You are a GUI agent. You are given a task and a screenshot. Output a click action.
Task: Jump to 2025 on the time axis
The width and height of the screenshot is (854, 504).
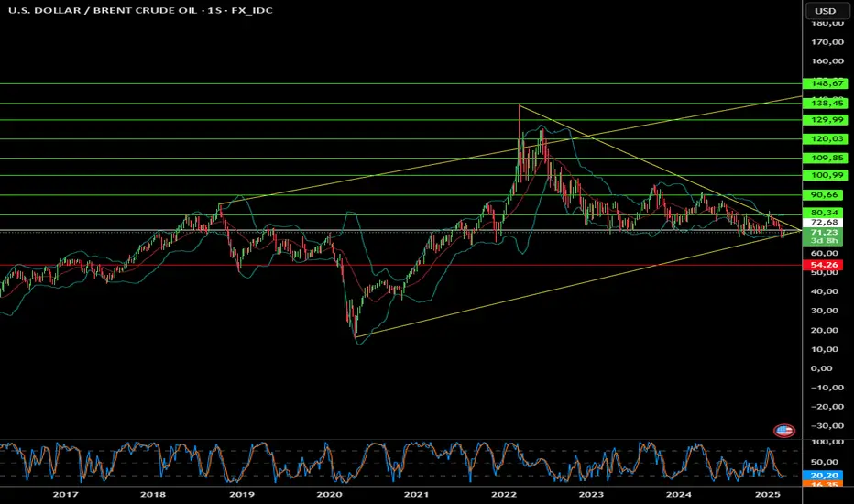tap(766, 494)
